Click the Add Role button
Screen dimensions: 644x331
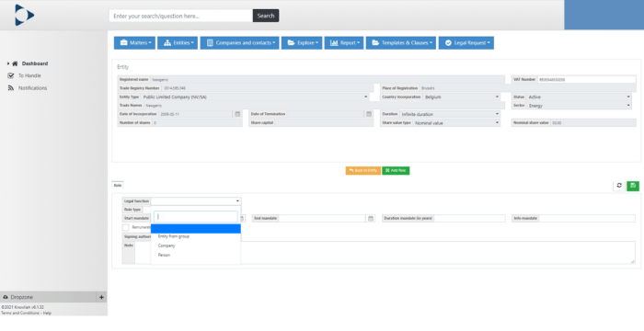pos(396,170)
